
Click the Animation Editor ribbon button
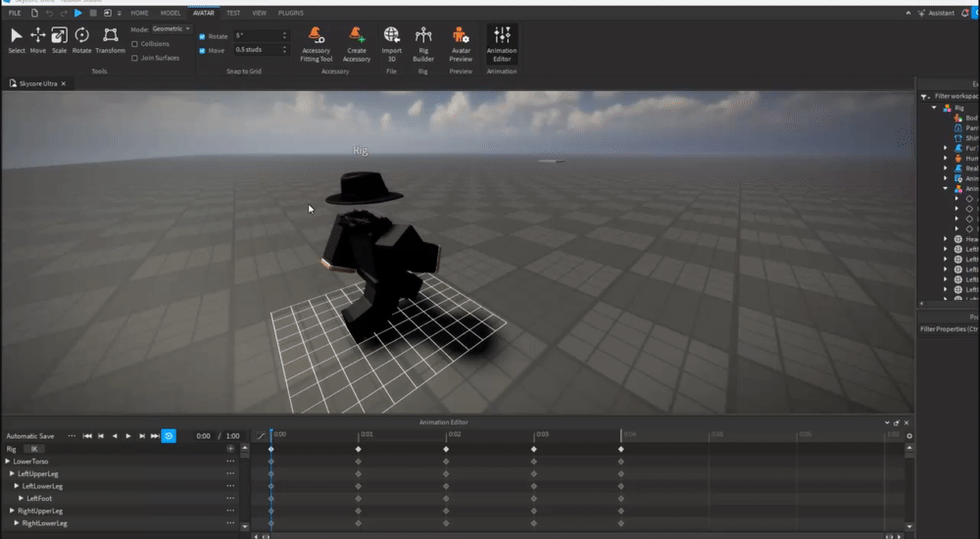coord(502,44)
